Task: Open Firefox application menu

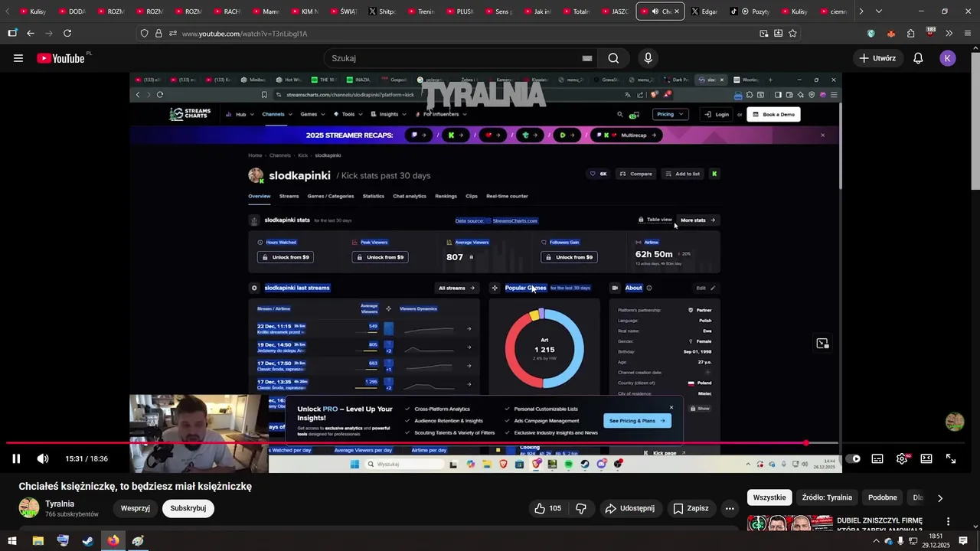Action: click(x=967, y=34)
